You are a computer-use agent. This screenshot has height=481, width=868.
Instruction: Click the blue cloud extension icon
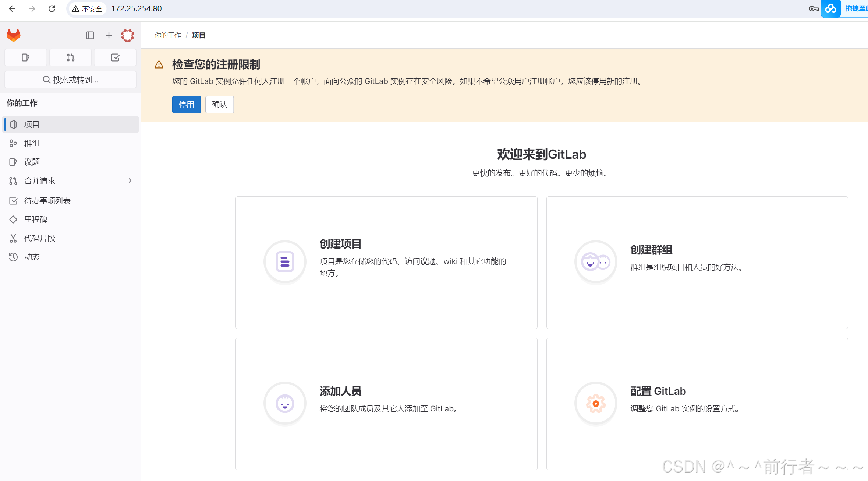pyautogui.click(x=831, y=8)
